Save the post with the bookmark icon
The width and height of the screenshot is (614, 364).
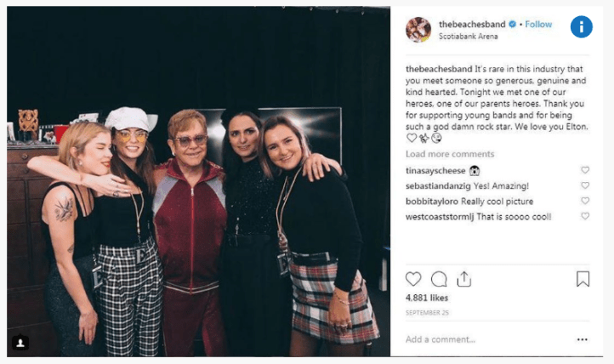(x=583, y=279)
